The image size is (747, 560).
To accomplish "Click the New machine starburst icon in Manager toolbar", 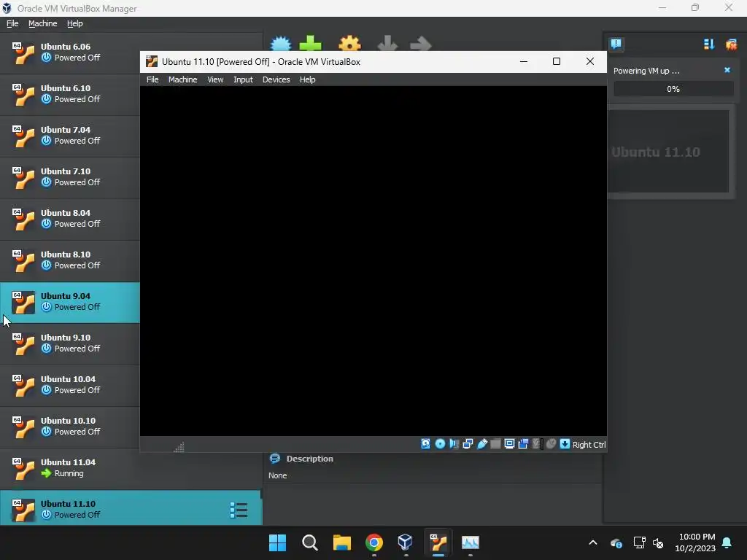I will coord(281,44).
